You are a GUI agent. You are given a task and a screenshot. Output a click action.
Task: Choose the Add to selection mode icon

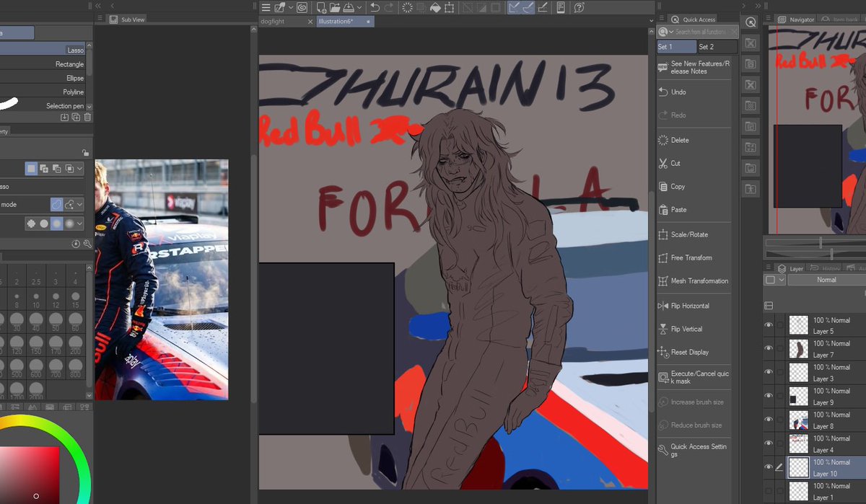click(x=44, y=169)
